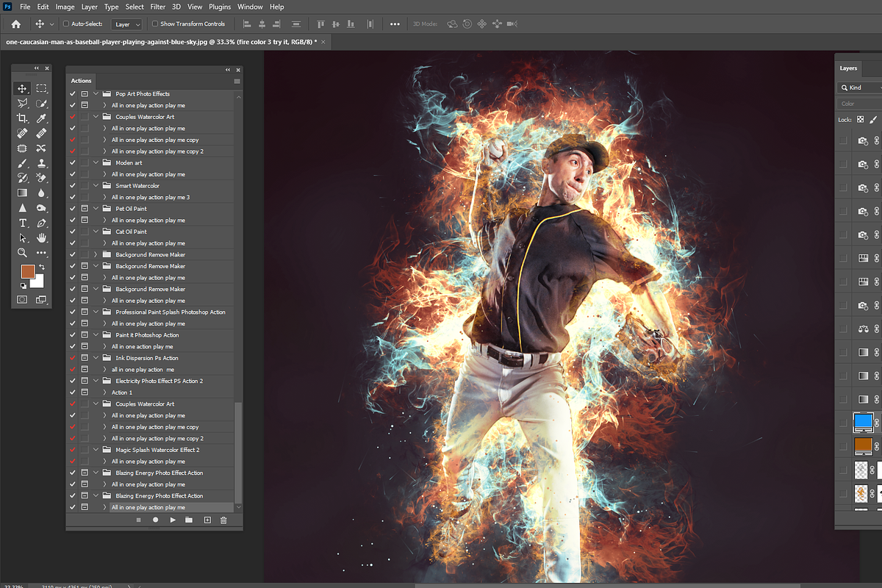Close the baseball player document tab

[323, 42]
